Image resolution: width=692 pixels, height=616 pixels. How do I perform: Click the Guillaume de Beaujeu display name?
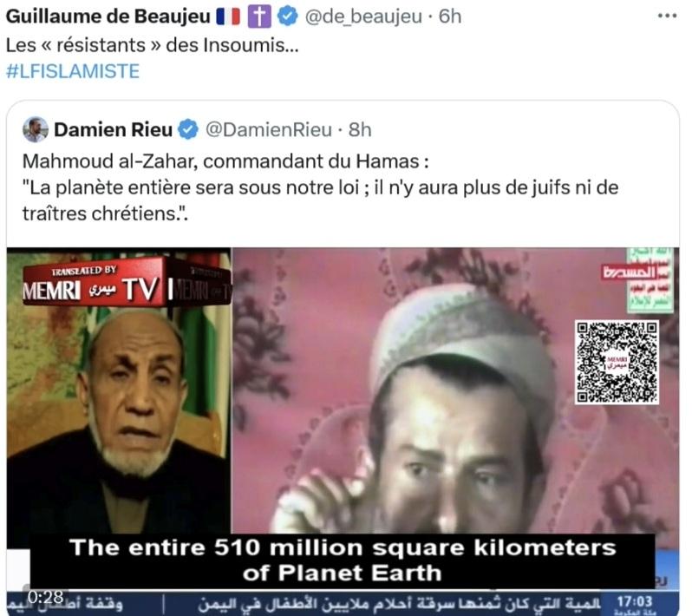[x=108, y=16]
